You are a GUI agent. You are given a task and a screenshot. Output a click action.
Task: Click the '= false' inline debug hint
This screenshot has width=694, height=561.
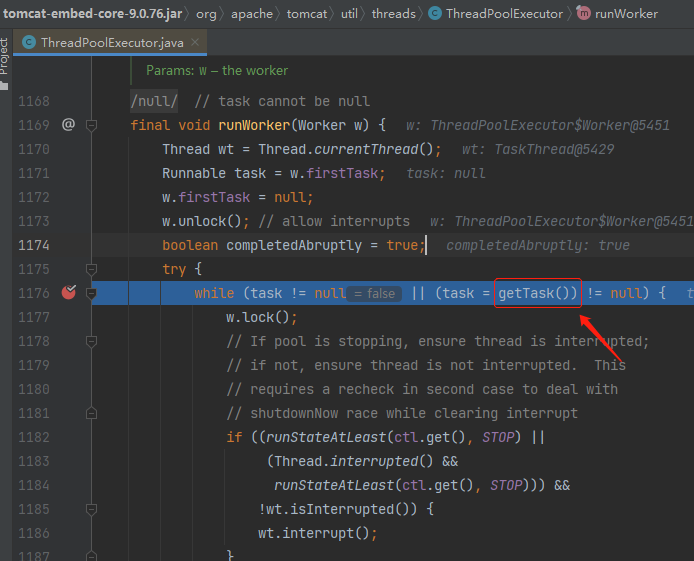click(x=374, y=293)
